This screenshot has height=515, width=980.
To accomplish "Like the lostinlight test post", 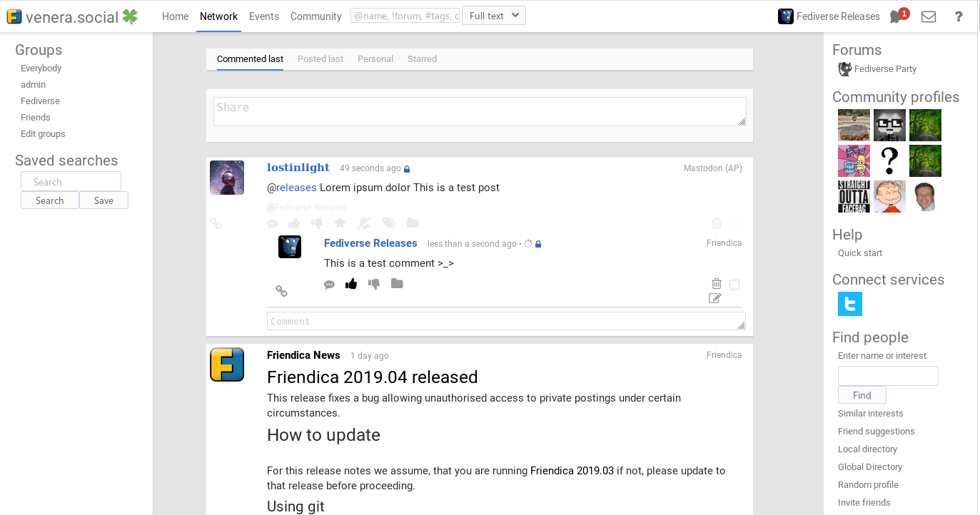I will (x=294, y=223).
